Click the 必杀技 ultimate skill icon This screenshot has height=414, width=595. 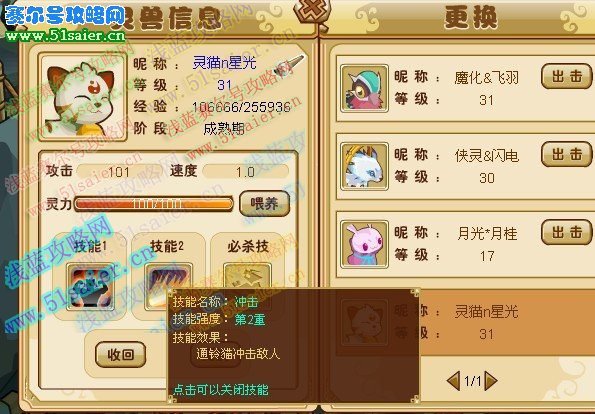(x=247, y=277)
